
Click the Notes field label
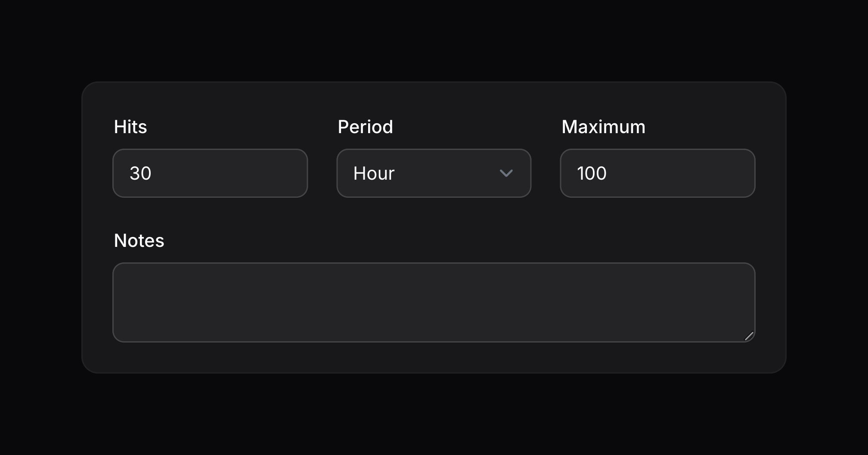(x=139, y=240)
